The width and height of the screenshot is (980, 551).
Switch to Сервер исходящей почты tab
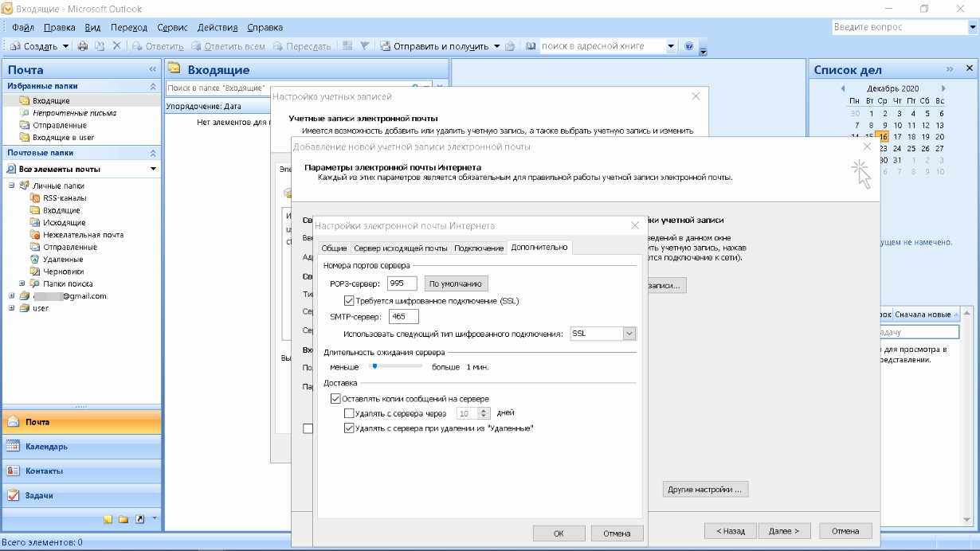click(x=400, y=248)
